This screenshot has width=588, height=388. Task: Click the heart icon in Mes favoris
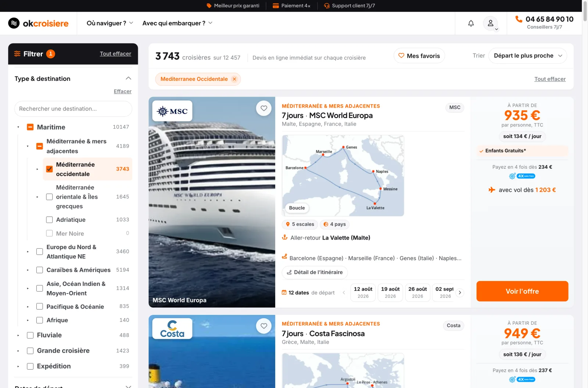(401, 55)
